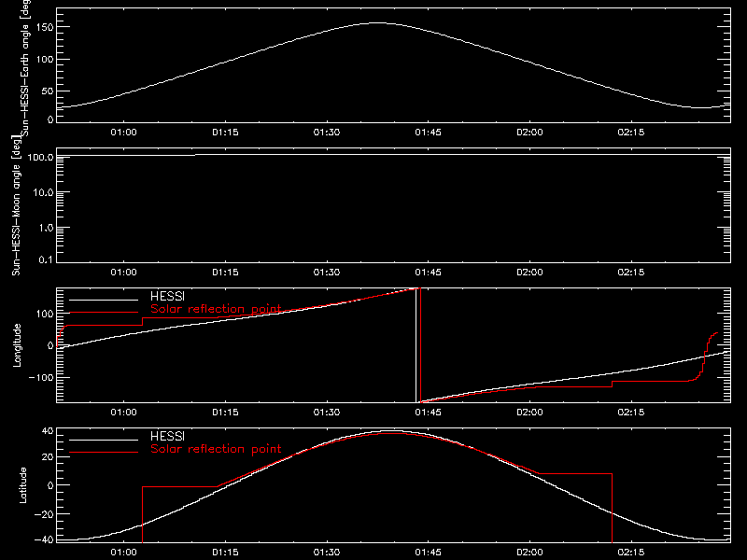Select HESSI legend text in Latitude plot

tap(167, 436)
